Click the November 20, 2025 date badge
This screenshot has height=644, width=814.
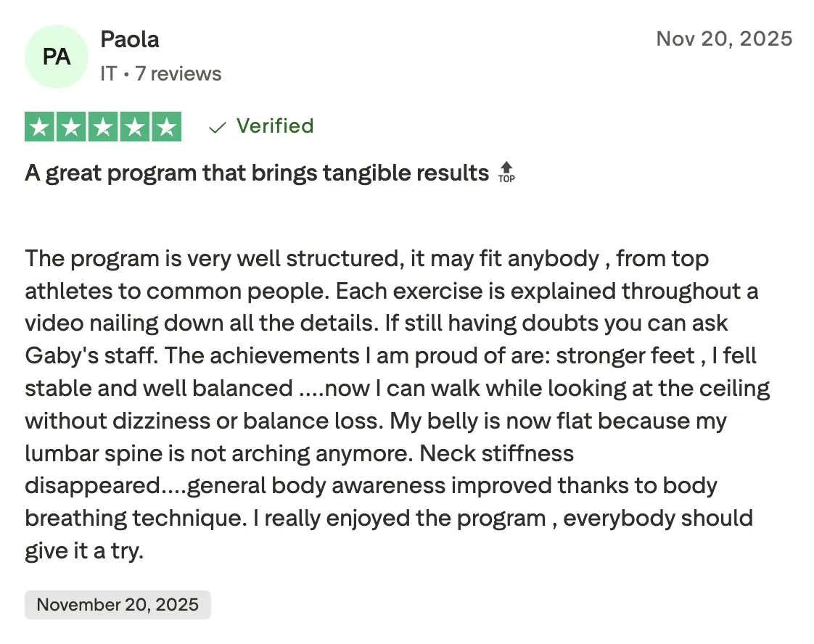tap(118, 605)
